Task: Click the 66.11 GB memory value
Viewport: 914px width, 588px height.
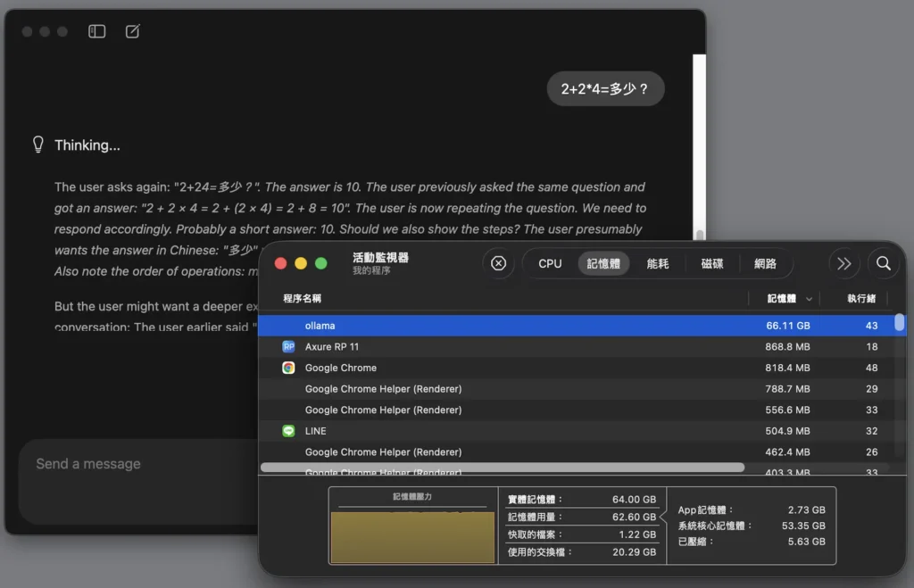Action: [x=787, y=326]
